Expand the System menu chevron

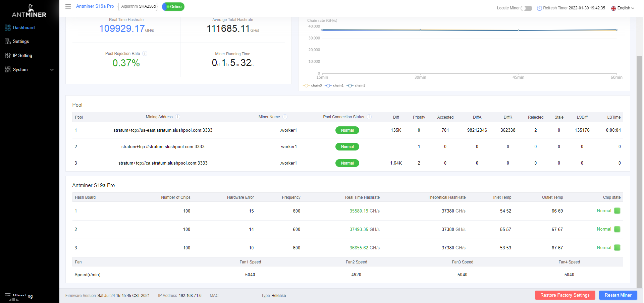click(x=52, y=70)
